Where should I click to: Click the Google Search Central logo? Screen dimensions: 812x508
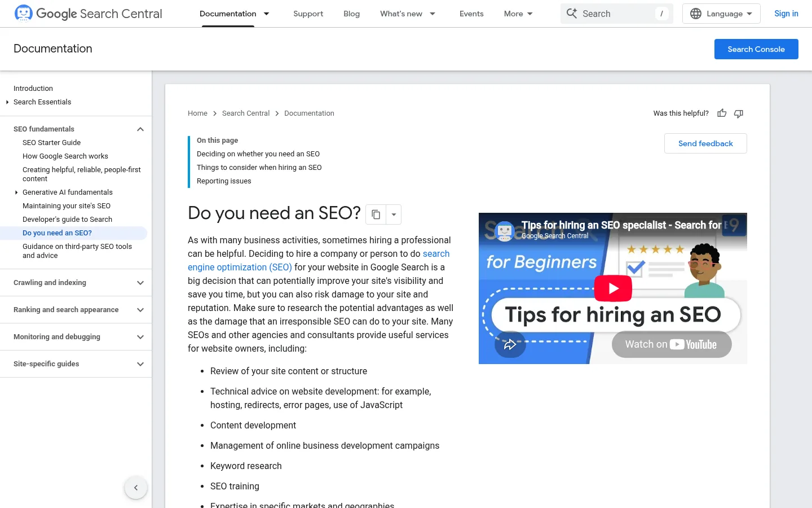pyautogui.click(x=89, y=14)
